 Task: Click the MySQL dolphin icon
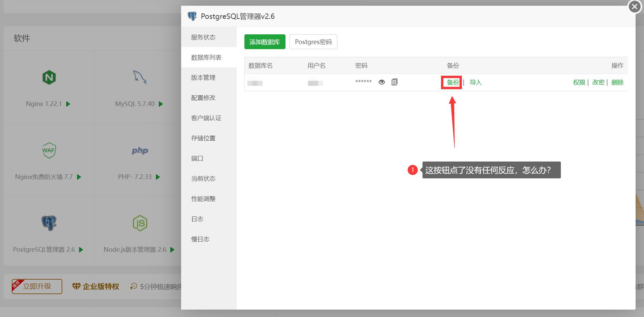(x=139, y=77)
